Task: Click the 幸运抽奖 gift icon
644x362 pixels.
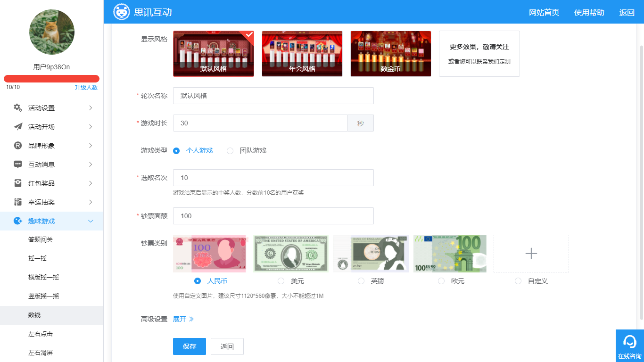Action: point(18,202)
